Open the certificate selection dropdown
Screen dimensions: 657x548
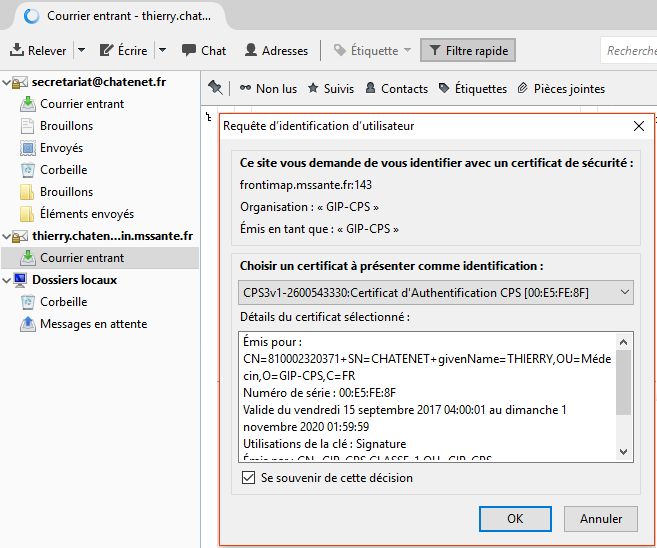436,292
